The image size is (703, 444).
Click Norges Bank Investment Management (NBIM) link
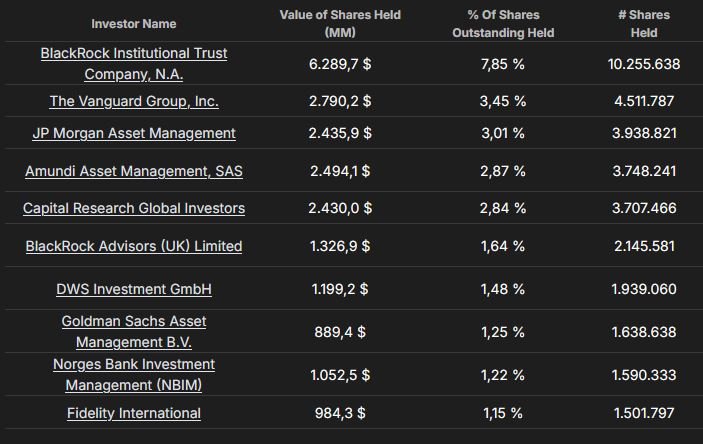point(134,374)
